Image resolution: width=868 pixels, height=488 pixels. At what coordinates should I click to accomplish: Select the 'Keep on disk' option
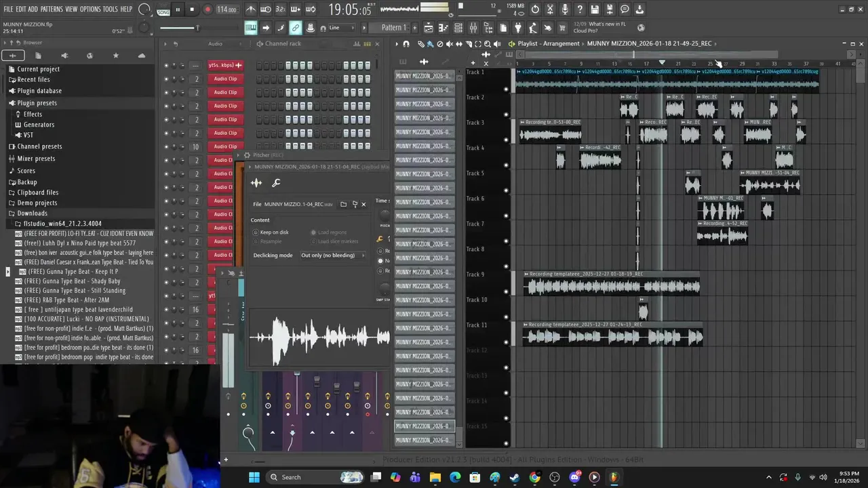[271, 232]
